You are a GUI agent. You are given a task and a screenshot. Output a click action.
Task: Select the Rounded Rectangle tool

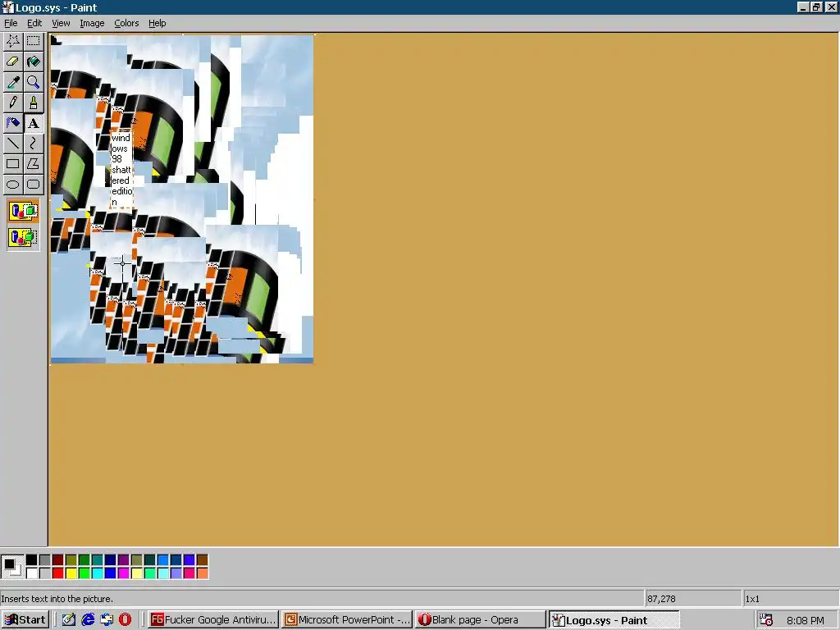tap(33, 185)
